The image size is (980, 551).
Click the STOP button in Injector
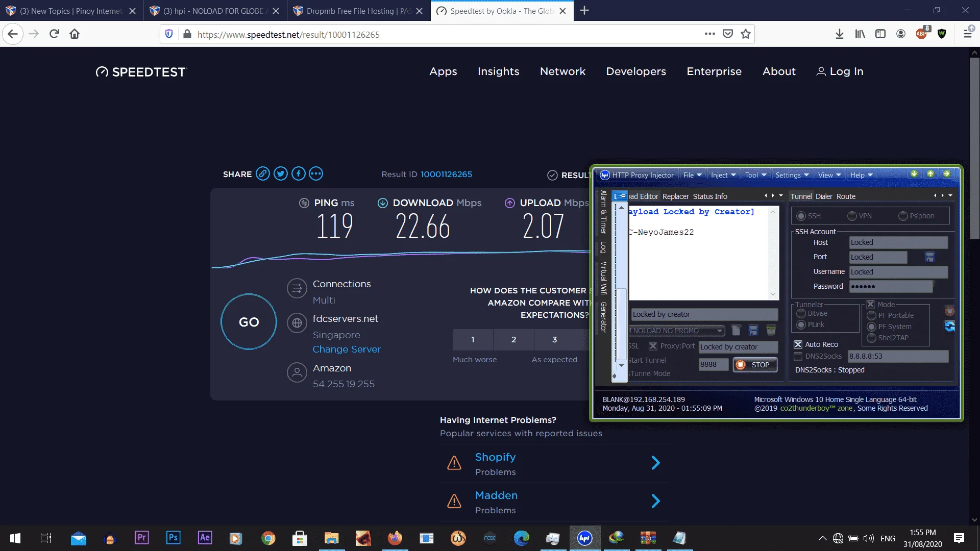pyautogui.click(x=755, y=365)
